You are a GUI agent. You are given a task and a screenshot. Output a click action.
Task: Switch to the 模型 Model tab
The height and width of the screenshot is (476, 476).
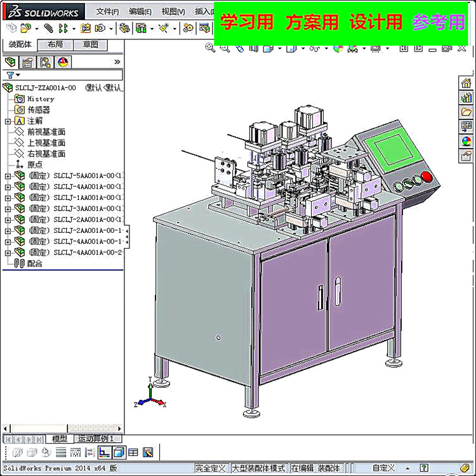coord(60,439)
